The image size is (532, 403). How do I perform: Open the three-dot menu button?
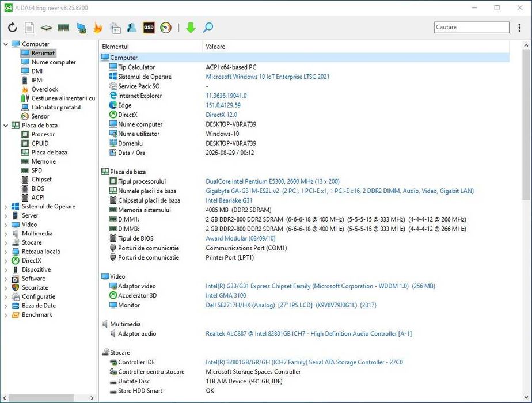pyautogui.click(x=519, y=28)
